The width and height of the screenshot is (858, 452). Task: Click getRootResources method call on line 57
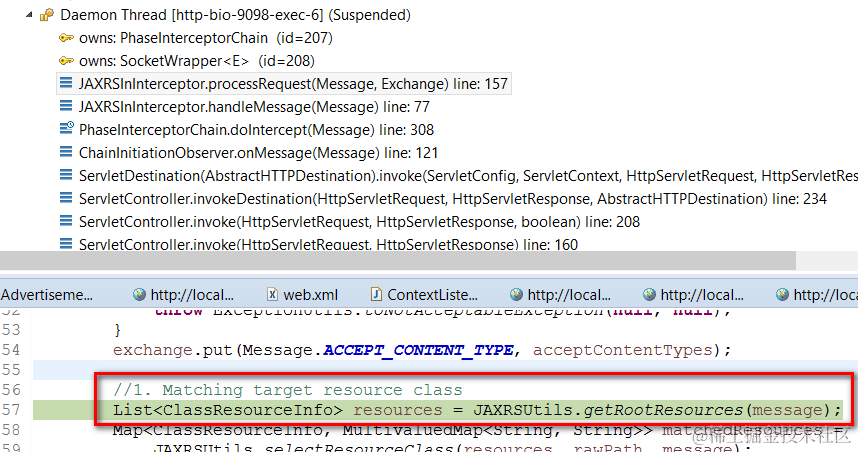[663, 410]
